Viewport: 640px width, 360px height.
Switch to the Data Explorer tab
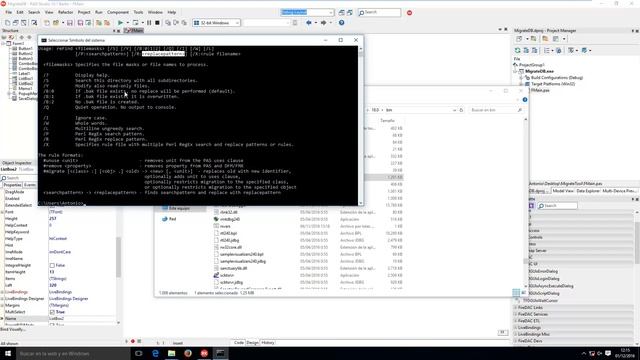click(x=588, y=191)
